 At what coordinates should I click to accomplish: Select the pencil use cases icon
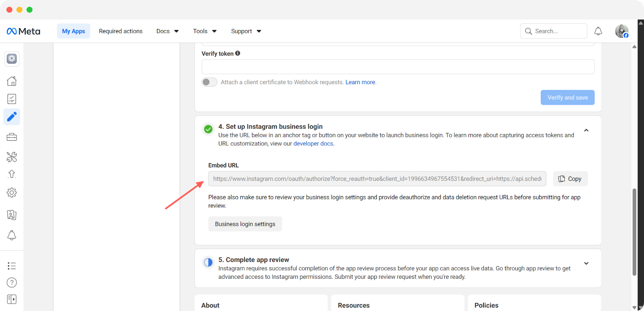12,117
